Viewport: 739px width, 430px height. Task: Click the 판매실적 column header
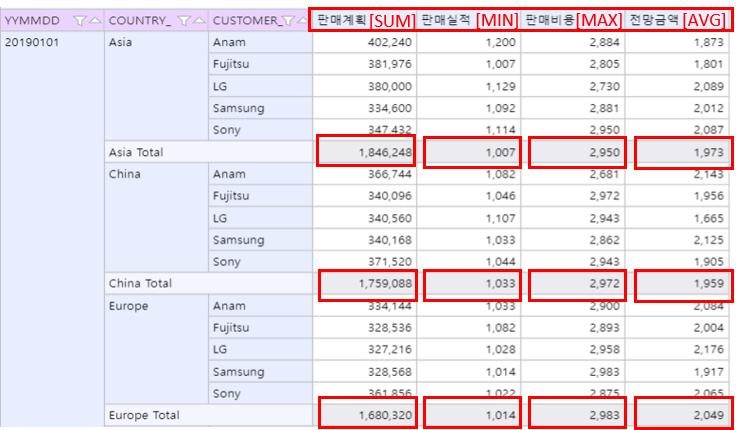pyautogui.click(x=468, y=20)
